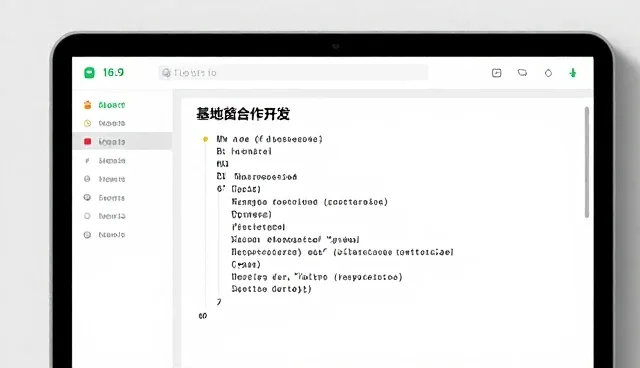
Task: Click the green icon at the top right
Action: tap(573, 73)
